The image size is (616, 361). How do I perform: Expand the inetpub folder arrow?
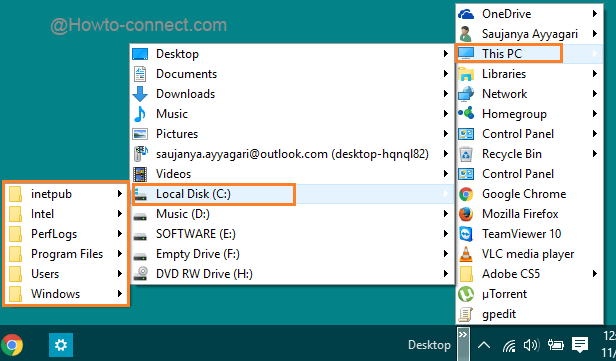119,194
